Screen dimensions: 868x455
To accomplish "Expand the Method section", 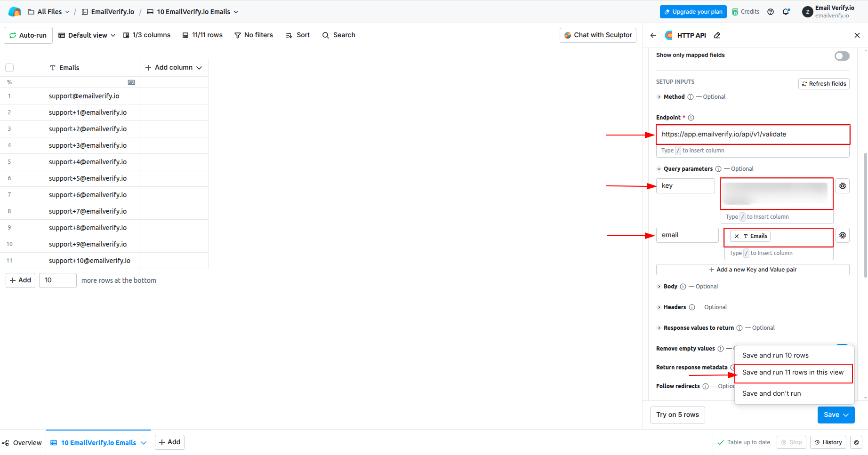I will (x=659, y=97).
